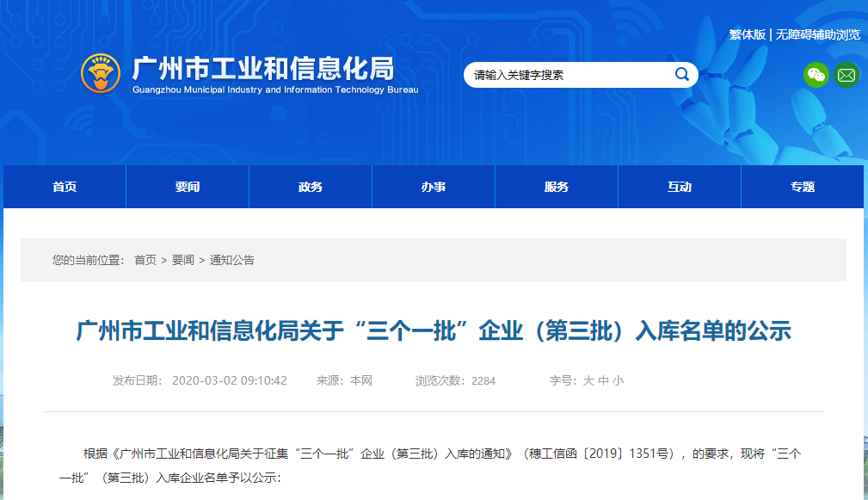
Task: Open the 要闻 navigation menu
Action: (x=188, y=187)
